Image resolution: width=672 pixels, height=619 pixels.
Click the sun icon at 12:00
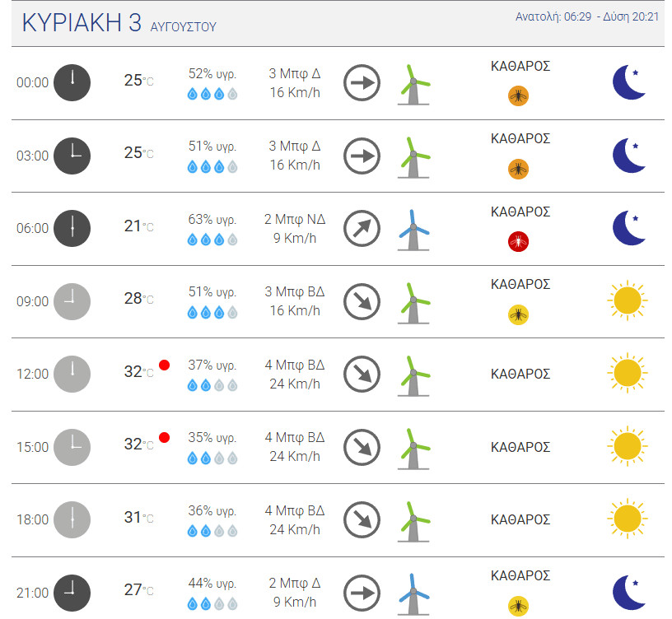pos(628,373)
